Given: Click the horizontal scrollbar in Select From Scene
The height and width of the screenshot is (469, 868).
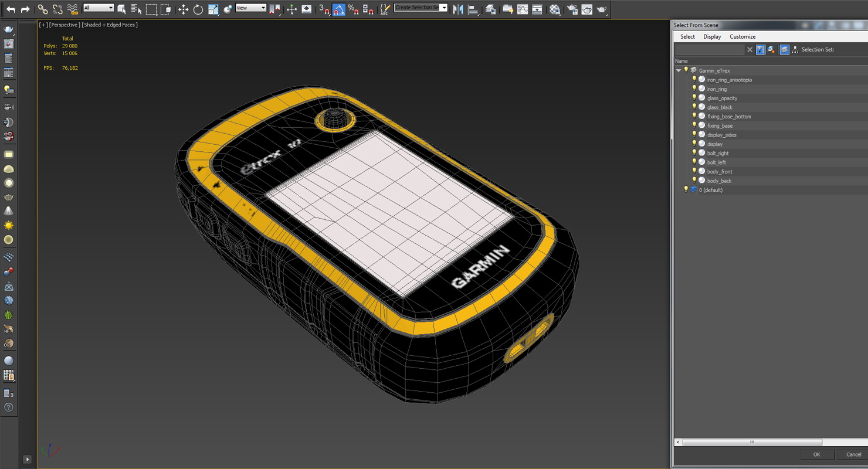Looking at the screenshot, I should (x=752, y=442).
